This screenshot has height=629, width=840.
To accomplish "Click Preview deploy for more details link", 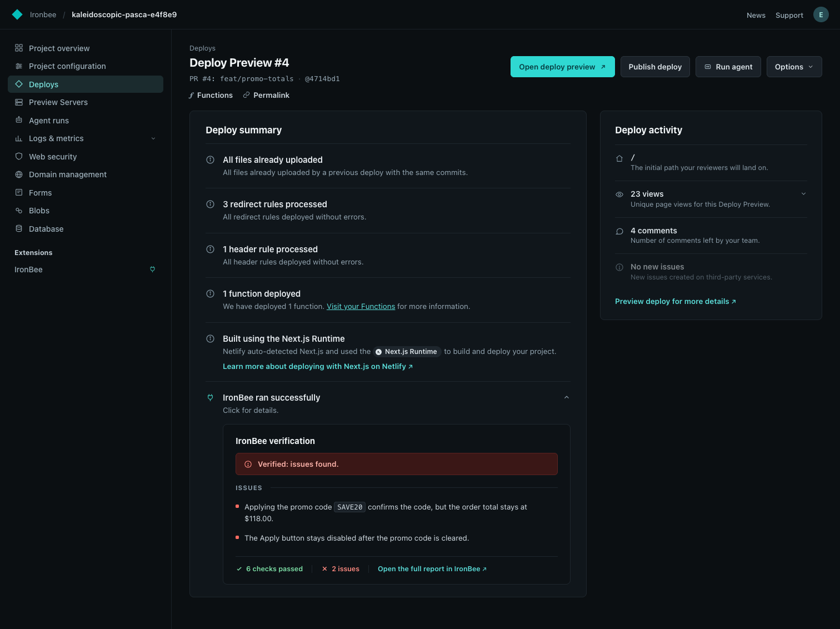I will (x=676, y=302).
